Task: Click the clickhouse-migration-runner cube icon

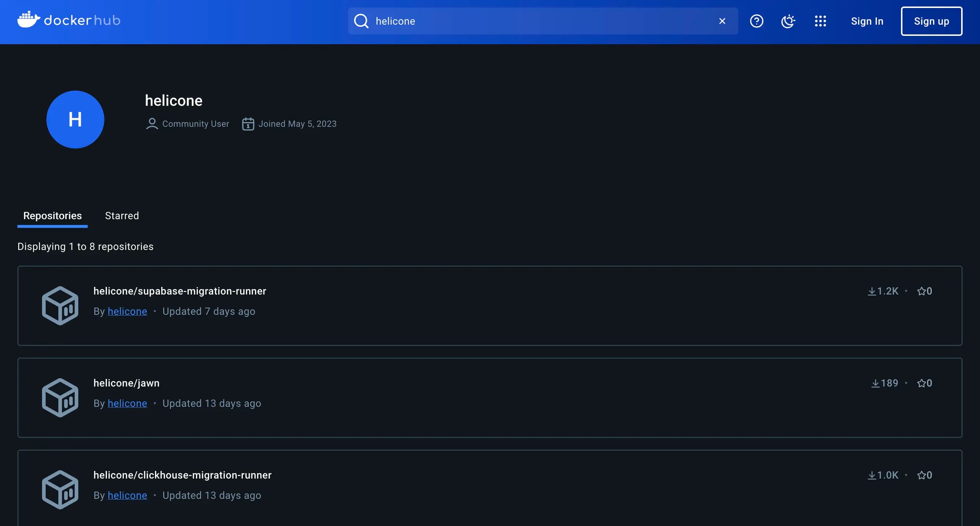Action: pos(60,489)
